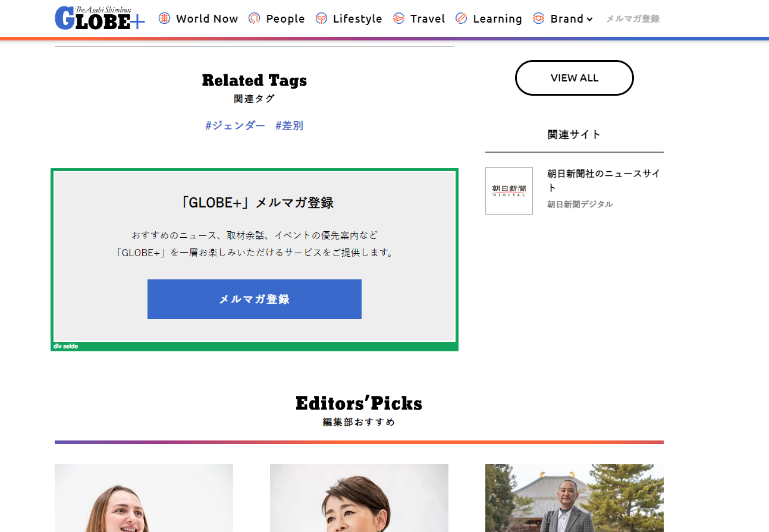Select the #ジェンダー related tag

tap(235, 125)
